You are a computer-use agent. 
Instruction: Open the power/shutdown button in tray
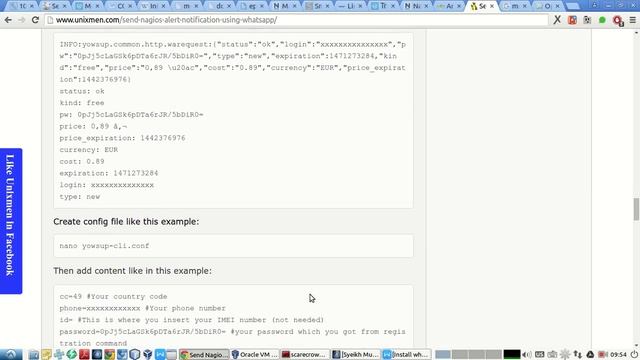click(634, 355)
